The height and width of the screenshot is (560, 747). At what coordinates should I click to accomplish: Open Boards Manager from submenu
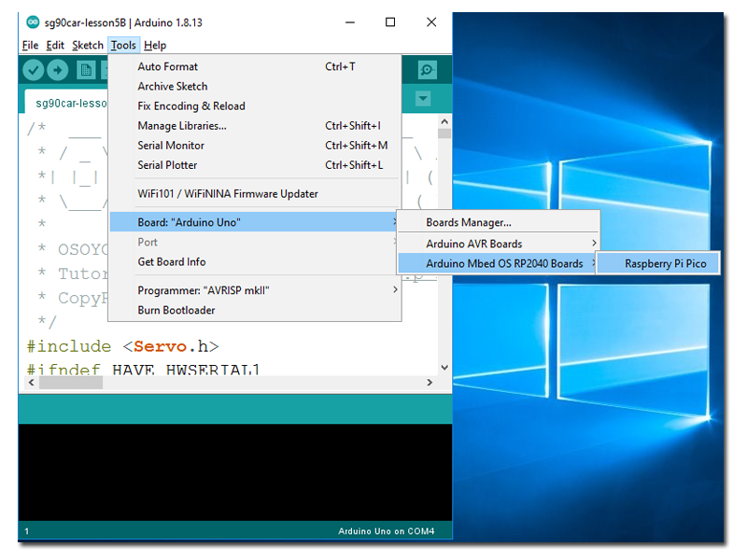pyautogui.click(x=499, y=222)
